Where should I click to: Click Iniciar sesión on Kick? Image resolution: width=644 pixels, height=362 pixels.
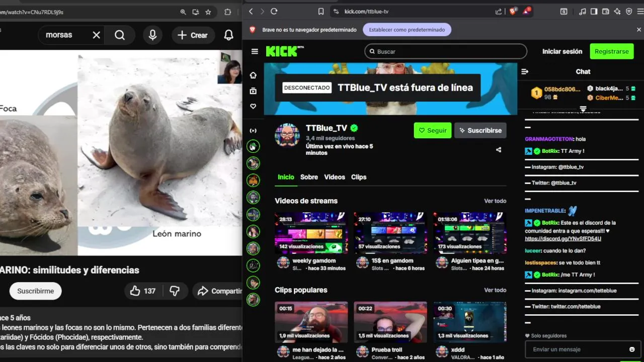(562, 51)
